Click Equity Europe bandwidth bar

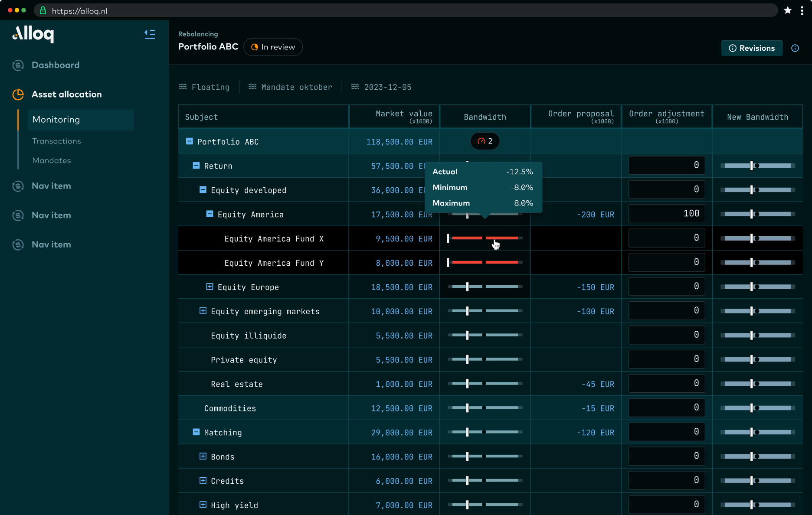click(485, 287)
